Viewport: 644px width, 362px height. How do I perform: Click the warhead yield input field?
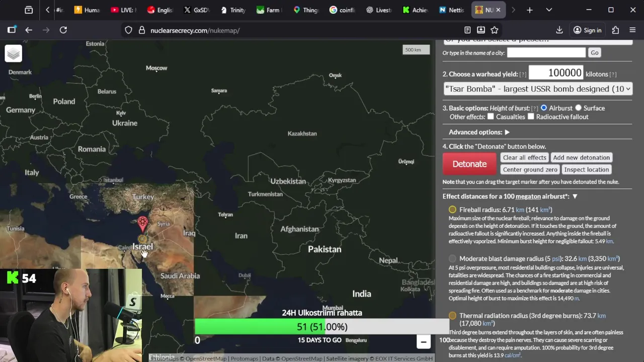click(x=556, y=73)
